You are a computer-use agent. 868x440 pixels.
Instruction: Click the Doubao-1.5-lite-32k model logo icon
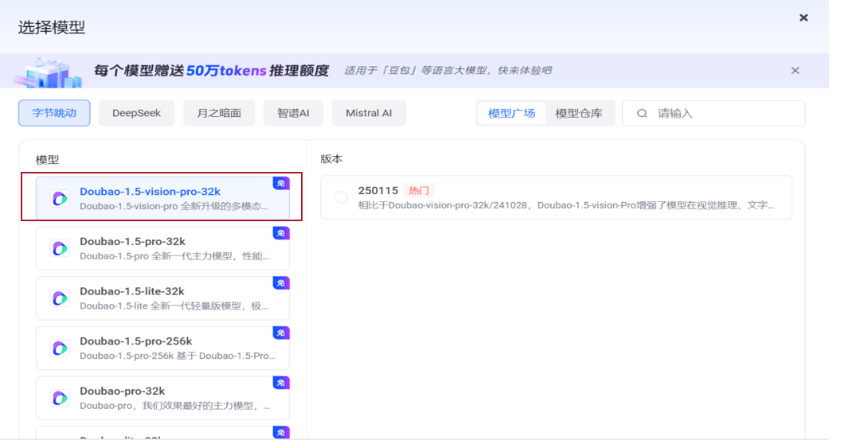point(60,298)
